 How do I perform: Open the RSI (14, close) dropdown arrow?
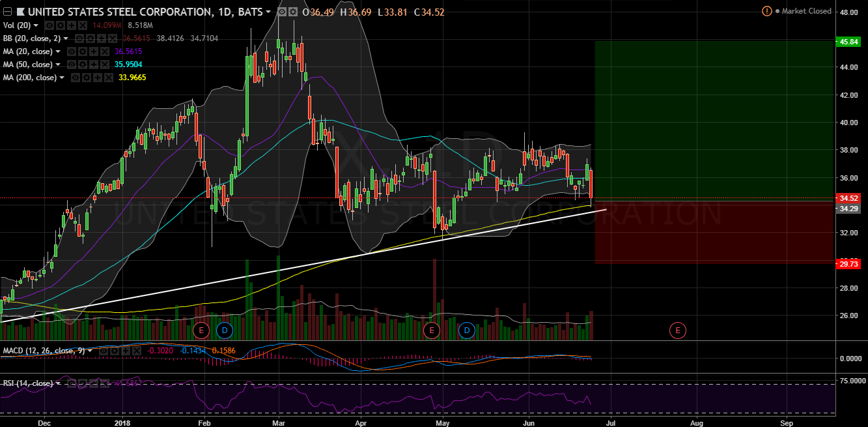[58, 383]
